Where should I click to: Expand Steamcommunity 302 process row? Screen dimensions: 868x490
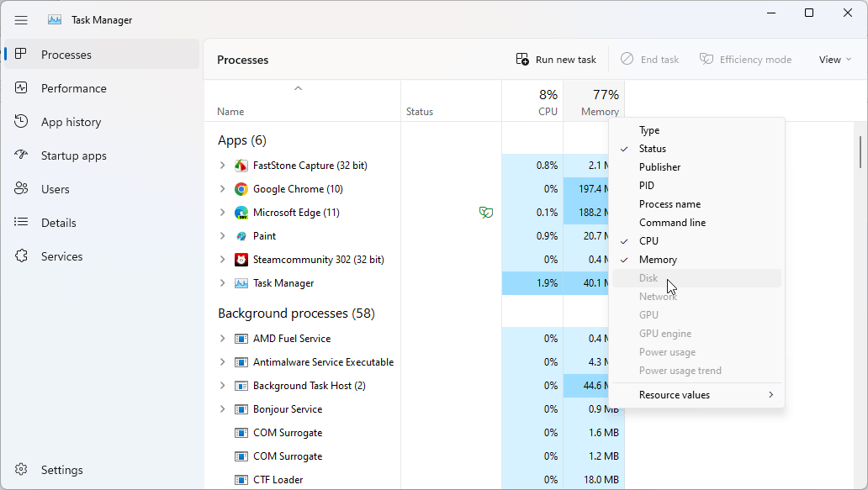tap(223, 260)
